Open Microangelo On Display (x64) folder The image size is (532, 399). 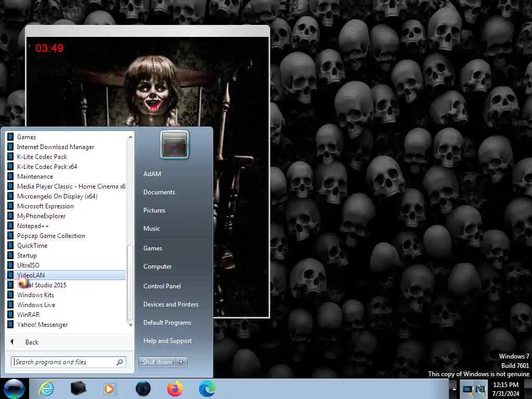click(x=66, y=196)
